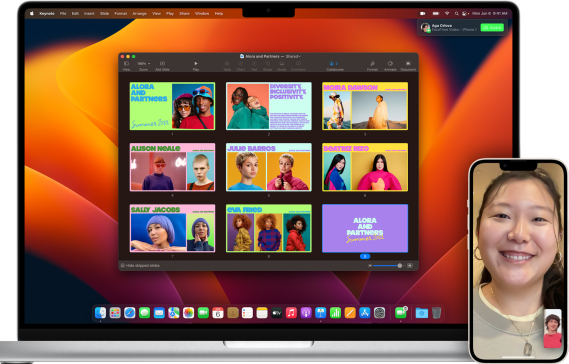Open Safari from the Dock

pos(130,312)
